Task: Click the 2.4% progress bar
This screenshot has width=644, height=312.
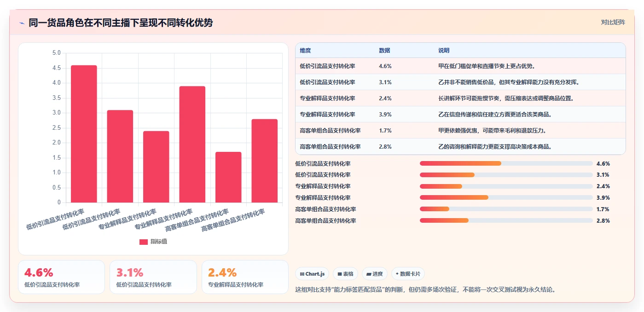Action: click(x=506, y=186)
